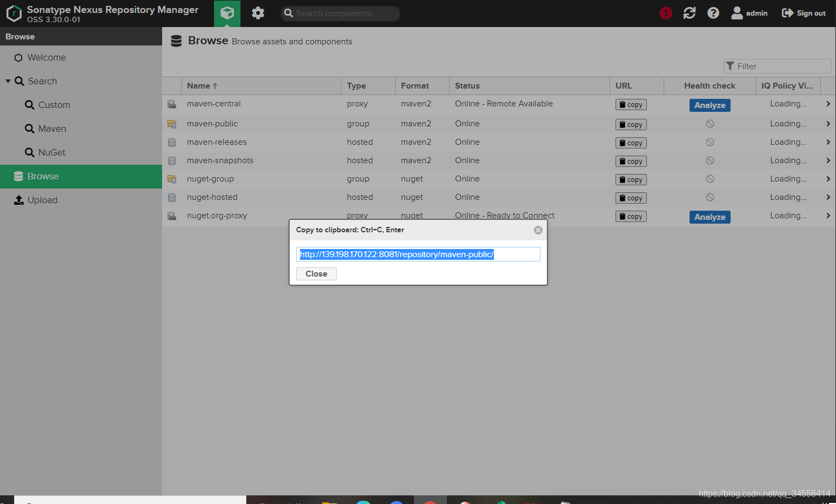This screenshot has height=504, width=836.
Task: Click nuget.org-proxy repository icon
Action: tap(172, 216)
